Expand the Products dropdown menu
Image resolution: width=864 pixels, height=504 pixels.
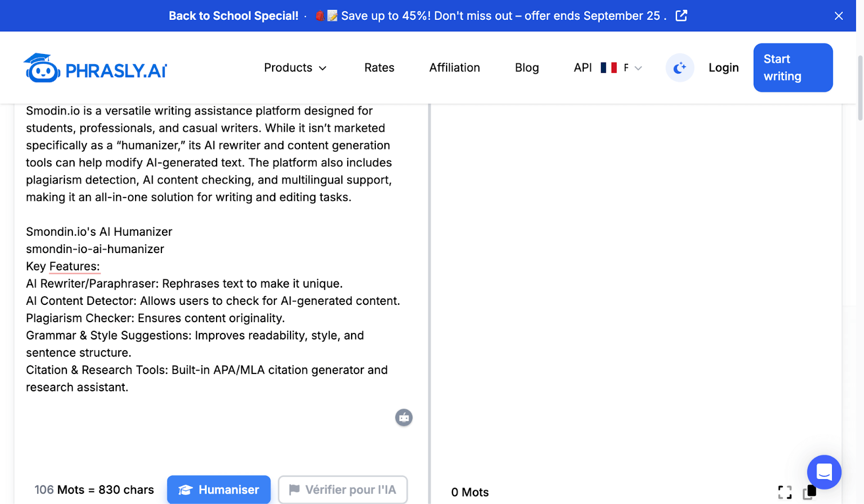click(295, 67)
